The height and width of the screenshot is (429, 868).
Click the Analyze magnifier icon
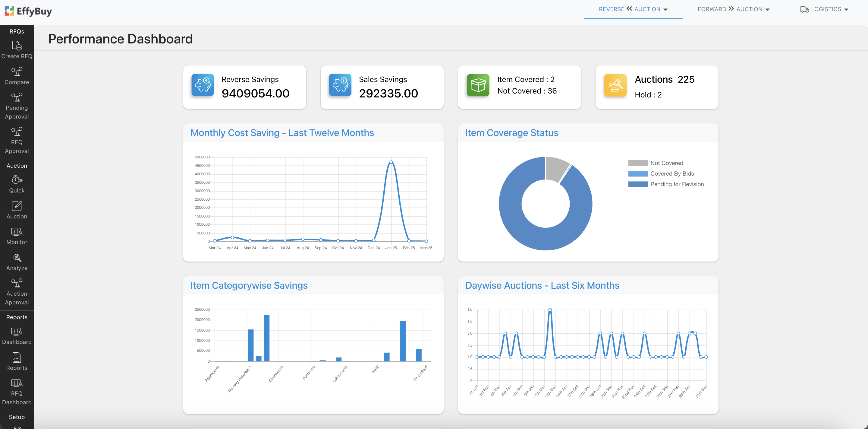click(17, 258)
